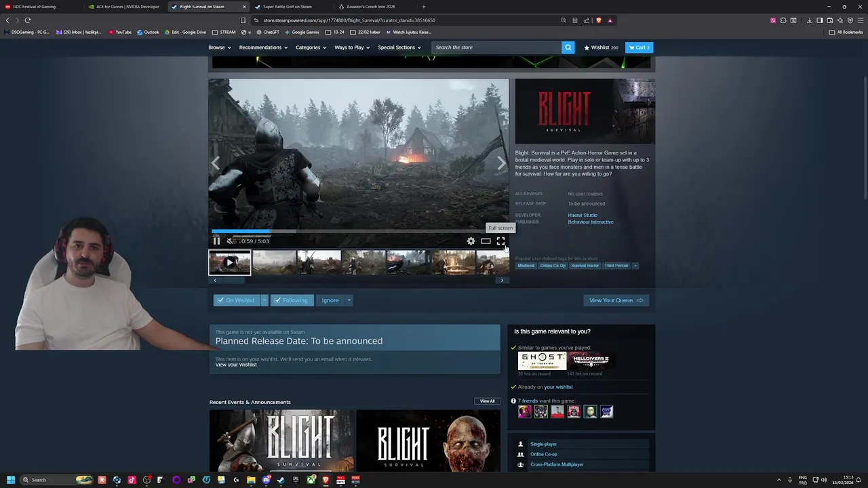Screen dimensions: 868x488
Task: Expand the On Wishlist dropdown arrow
Action: click(x=263, y=300)
